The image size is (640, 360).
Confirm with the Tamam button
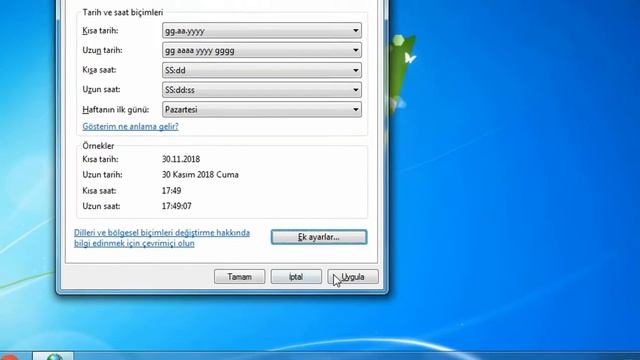(240, 277)
